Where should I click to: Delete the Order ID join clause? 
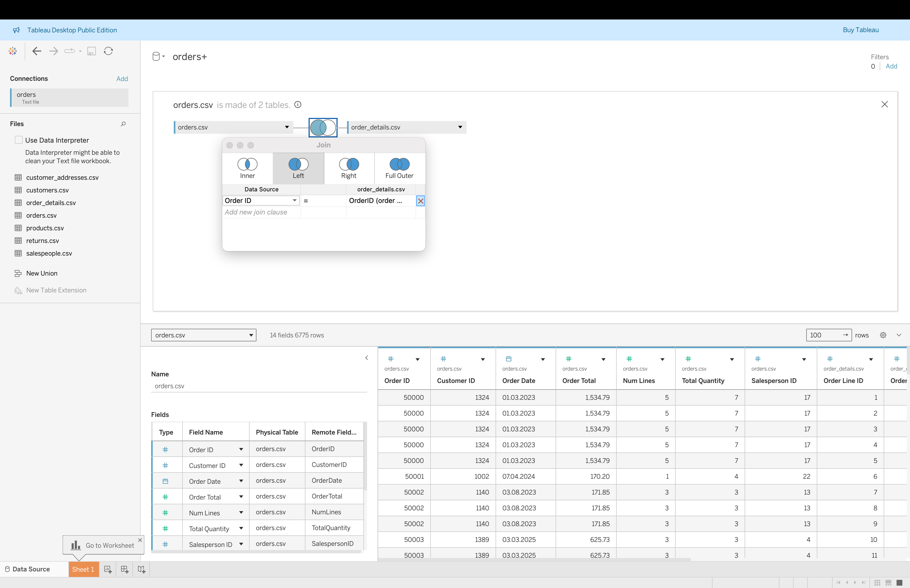[421, 201]
